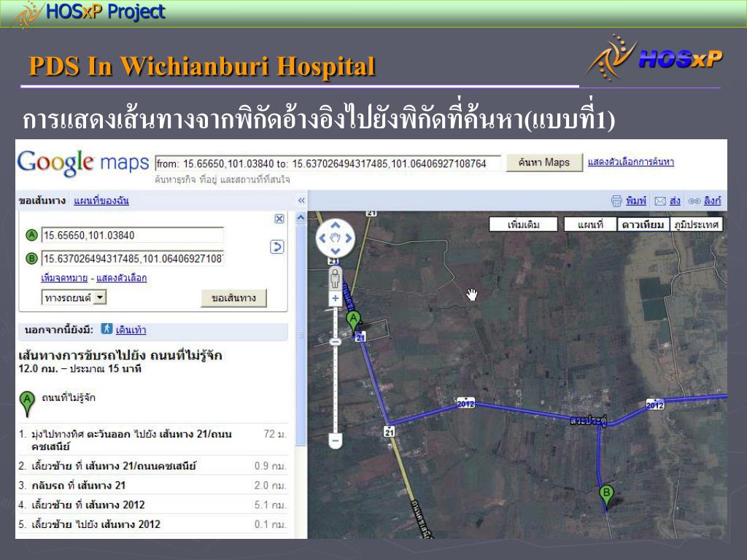The image size is (747, 560).
Task: Open the เดินเท้า walking directions link
Action: pyautogui.click(x=131, y=330)
